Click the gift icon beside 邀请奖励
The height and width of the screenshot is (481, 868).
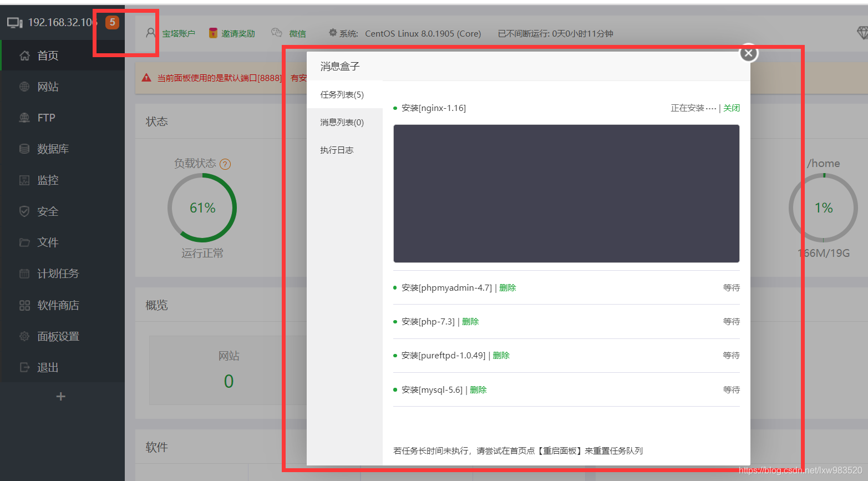pyautogui.click(x=213, y=33)
